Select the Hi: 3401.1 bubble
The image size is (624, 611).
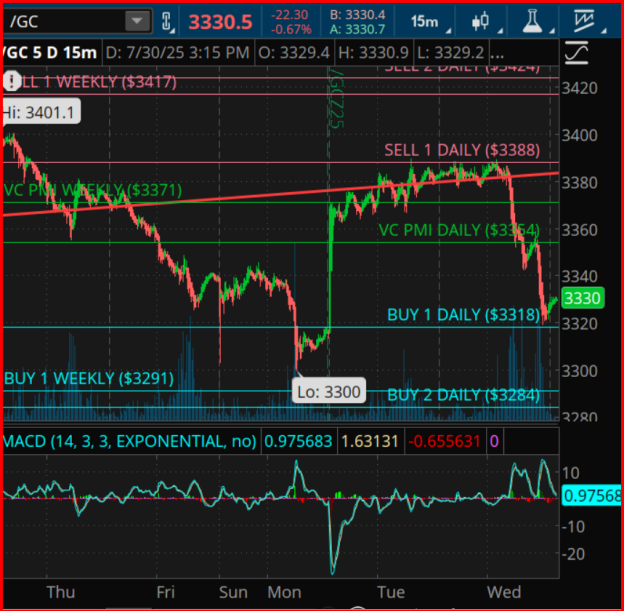click(41, 113)
